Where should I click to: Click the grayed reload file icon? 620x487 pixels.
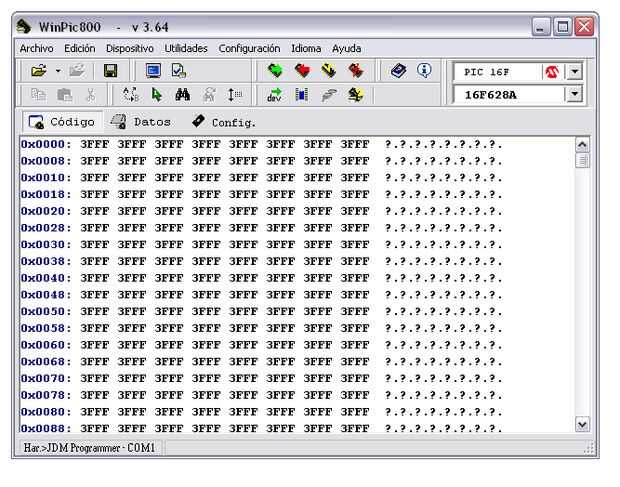(x=77, y=71)
